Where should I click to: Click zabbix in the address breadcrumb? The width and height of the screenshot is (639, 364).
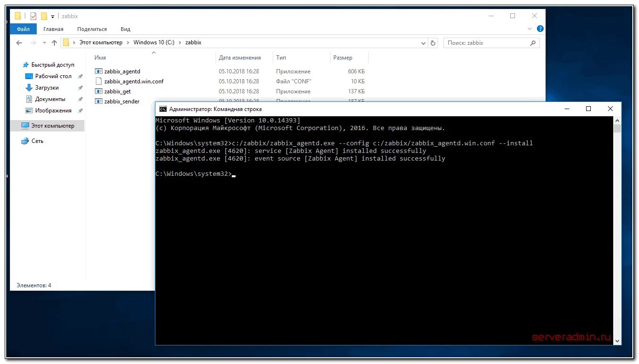(193, 42)
